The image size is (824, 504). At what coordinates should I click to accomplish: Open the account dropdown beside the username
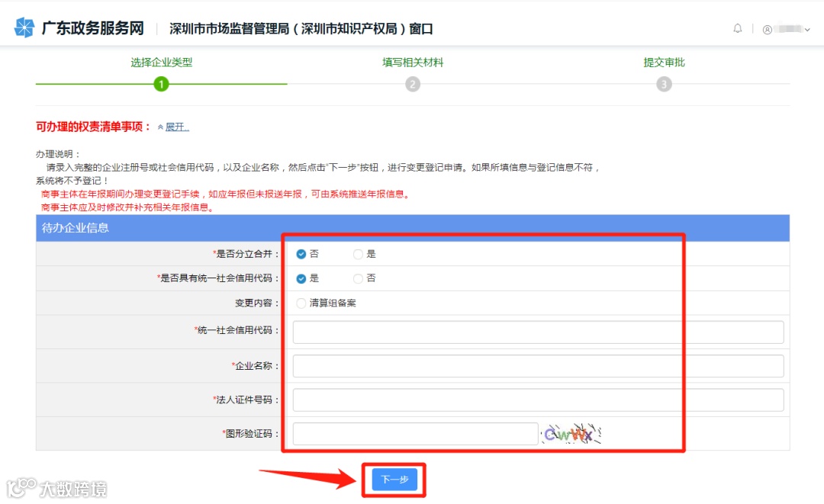coord(807,28)
